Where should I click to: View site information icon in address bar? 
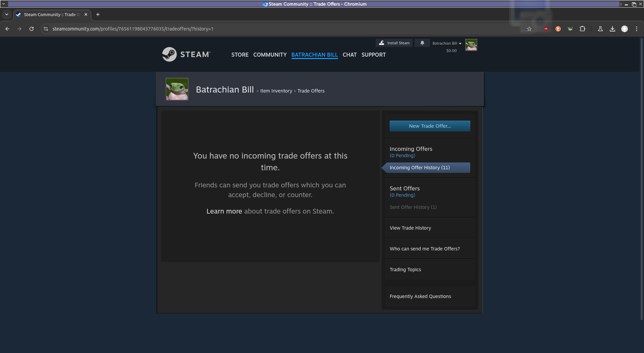click(46, 29)
